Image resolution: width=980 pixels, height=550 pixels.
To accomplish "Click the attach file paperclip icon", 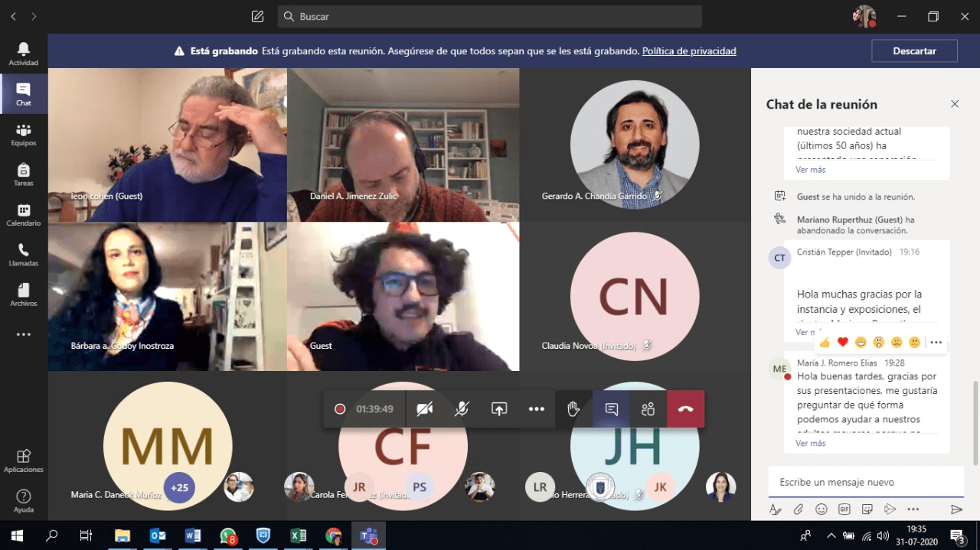I will [x=798, y=509].
